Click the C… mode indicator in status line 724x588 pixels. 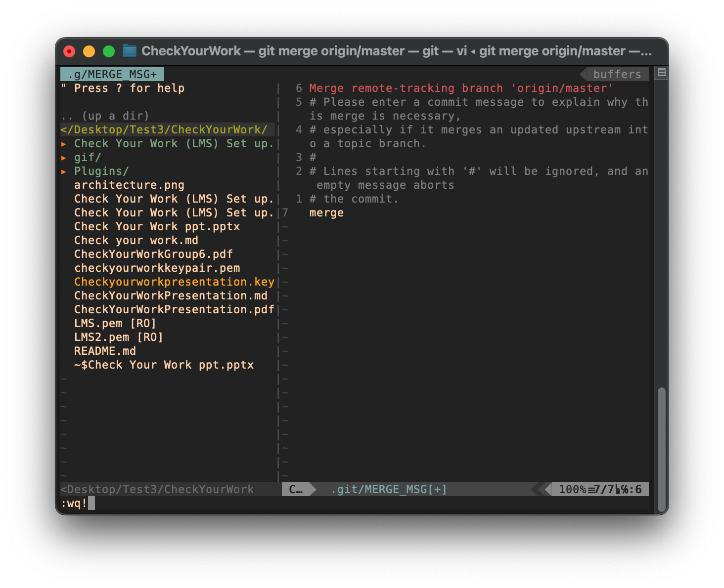(296, 489)
